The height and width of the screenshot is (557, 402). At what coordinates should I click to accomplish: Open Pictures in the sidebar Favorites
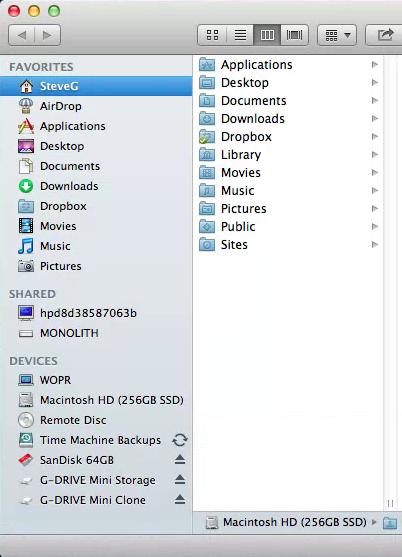tap(96, 266)
